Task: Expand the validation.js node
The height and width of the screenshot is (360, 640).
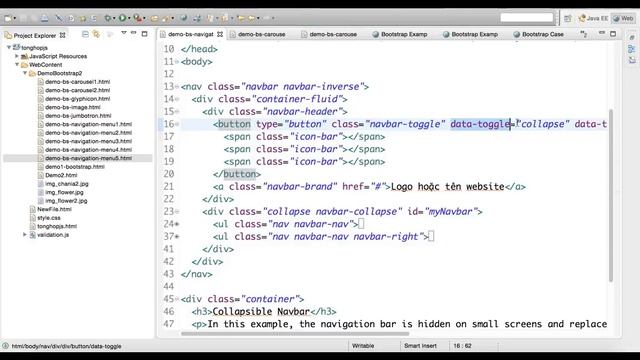Action: coord(25,235)
